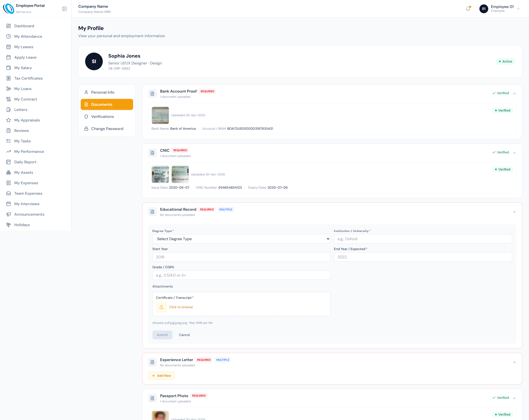The height and width of the screenshot is (420, 529).
Task: Click the My Tasks list icon
Action: (9, 141)
